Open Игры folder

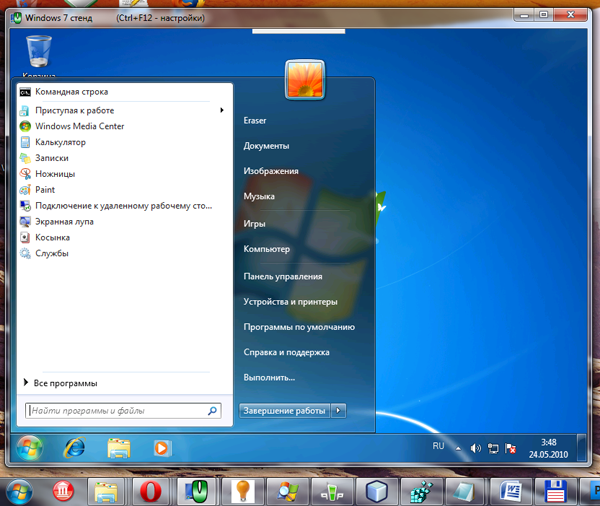[254, 224]
